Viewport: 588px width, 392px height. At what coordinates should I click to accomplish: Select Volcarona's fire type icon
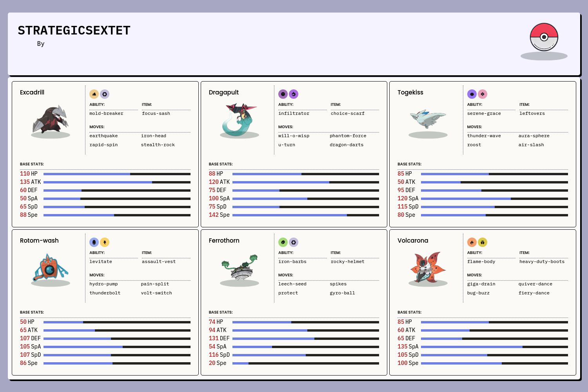(x=472, y=242)
